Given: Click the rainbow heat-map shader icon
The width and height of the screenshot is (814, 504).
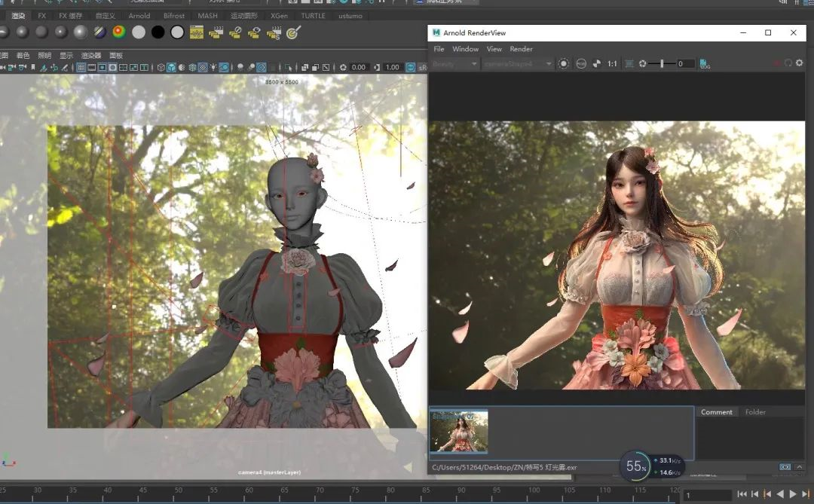Looking at the screenshot, I should click(119, 32).
